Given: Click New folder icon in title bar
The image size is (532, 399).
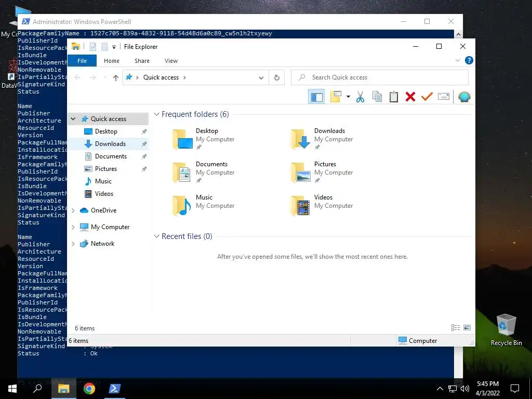Looking at the screenshot, I should click(x=105, y=47).
